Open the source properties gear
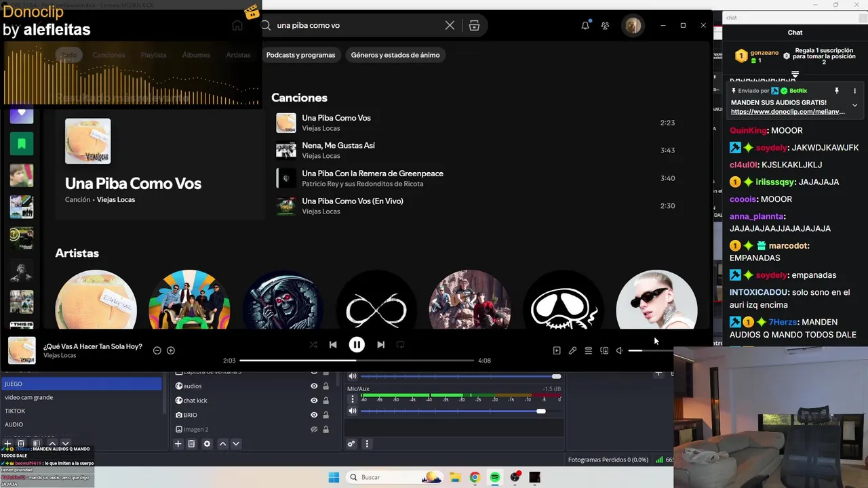Image resolution: width=868 pixels, height=488 pixels. coord(207,444)
